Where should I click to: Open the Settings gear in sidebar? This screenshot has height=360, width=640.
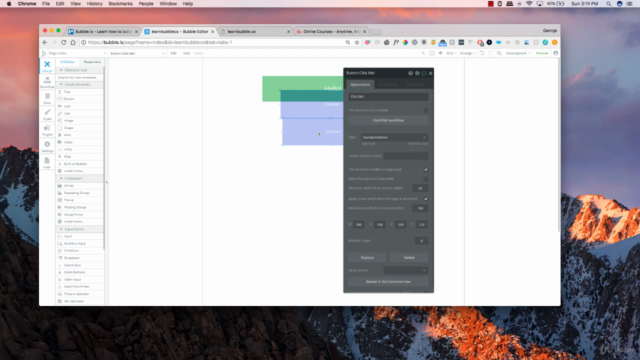click(47, 147)
